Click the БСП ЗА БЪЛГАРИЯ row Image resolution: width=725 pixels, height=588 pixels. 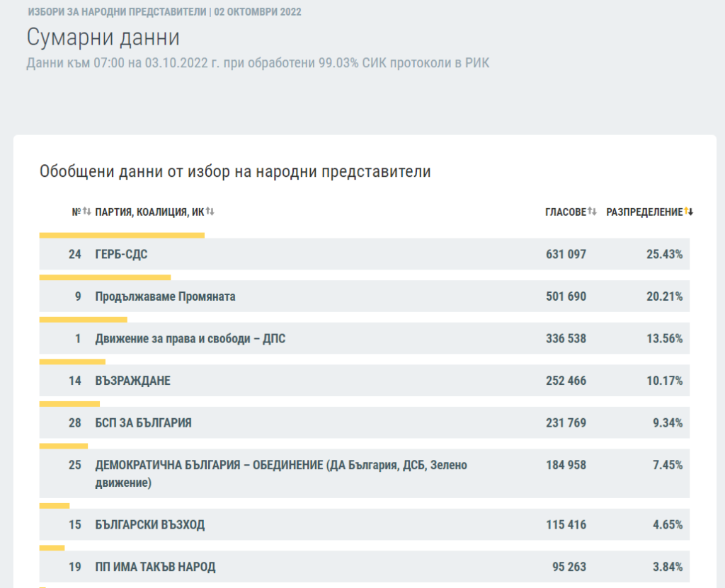tap(143, 423)
